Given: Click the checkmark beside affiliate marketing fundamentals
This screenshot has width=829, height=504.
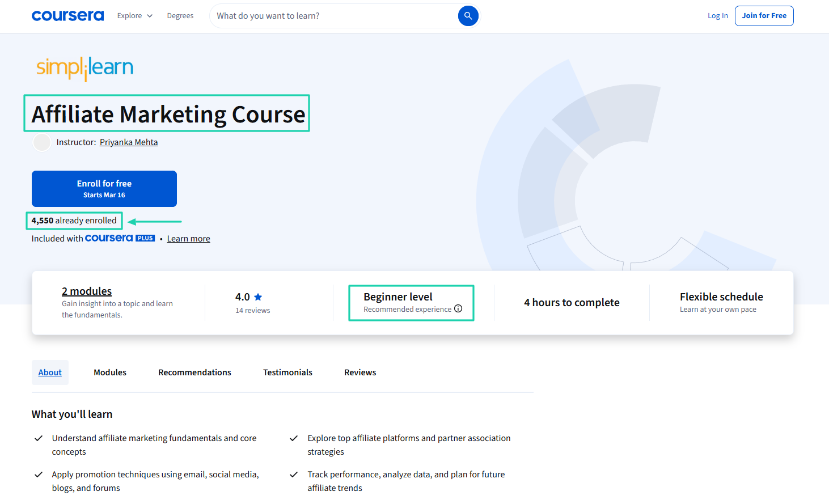Looking at the screenshot, I should [x=39, y=438].
